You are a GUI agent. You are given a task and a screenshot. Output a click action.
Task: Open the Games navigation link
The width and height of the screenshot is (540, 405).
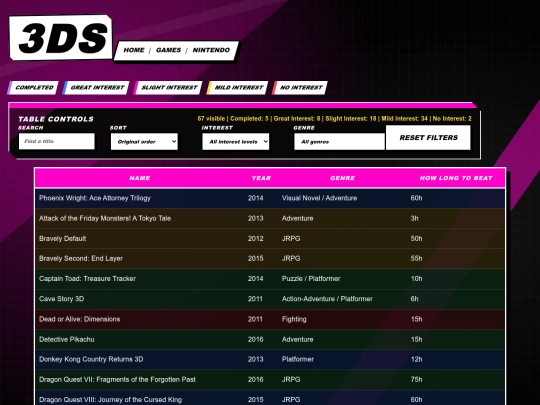(168, 50)
